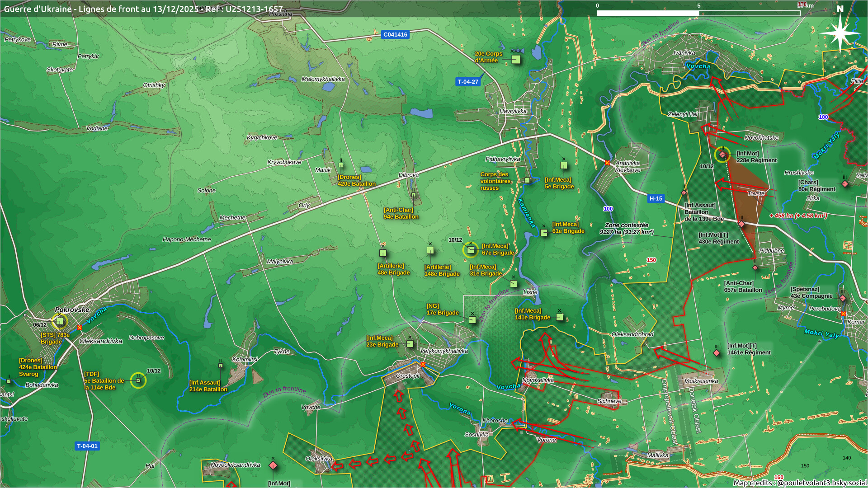Viewport: 868px width, 488px height.
Task: Click the 17e Brigade NG unit icon
Action: pyautogui.click(x=472, y=319)
